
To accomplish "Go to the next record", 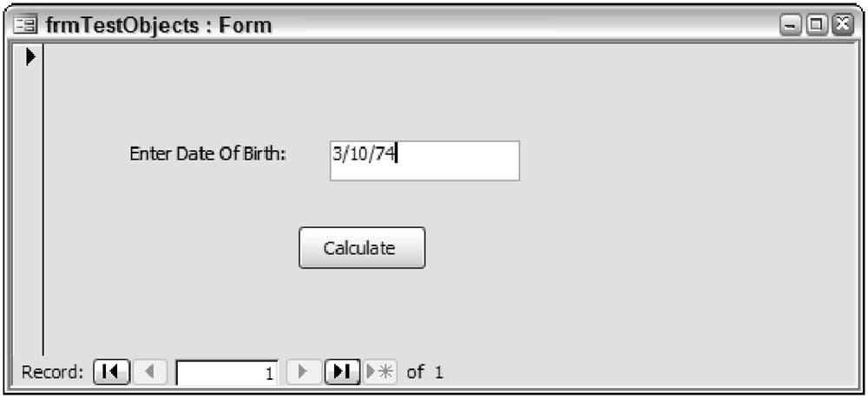I will (303, 372).
